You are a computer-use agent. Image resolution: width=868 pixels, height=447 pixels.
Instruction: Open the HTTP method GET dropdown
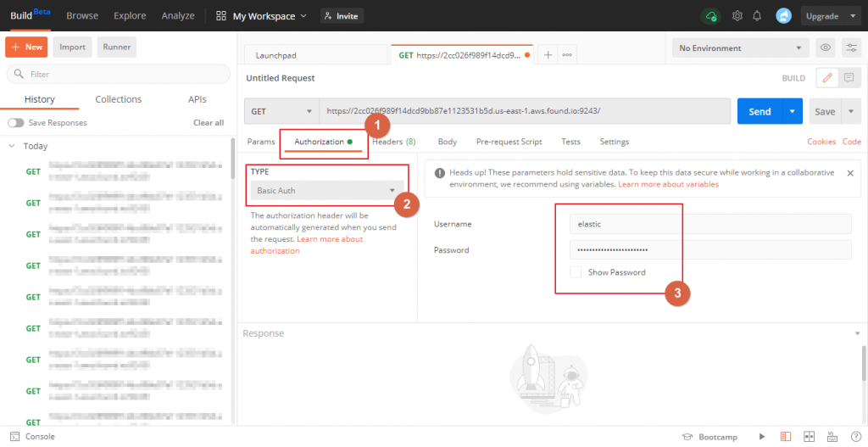tap(281, 111)
